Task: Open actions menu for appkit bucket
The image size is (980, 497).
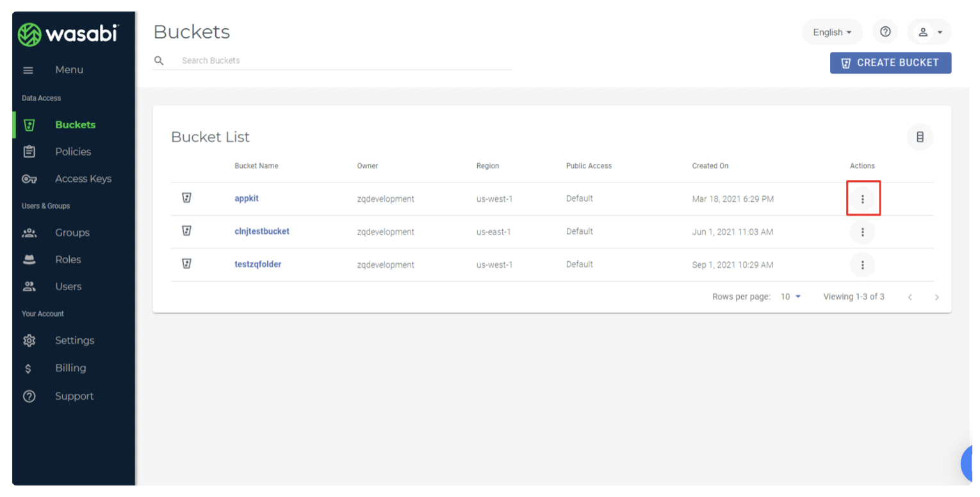Action: 862,199
